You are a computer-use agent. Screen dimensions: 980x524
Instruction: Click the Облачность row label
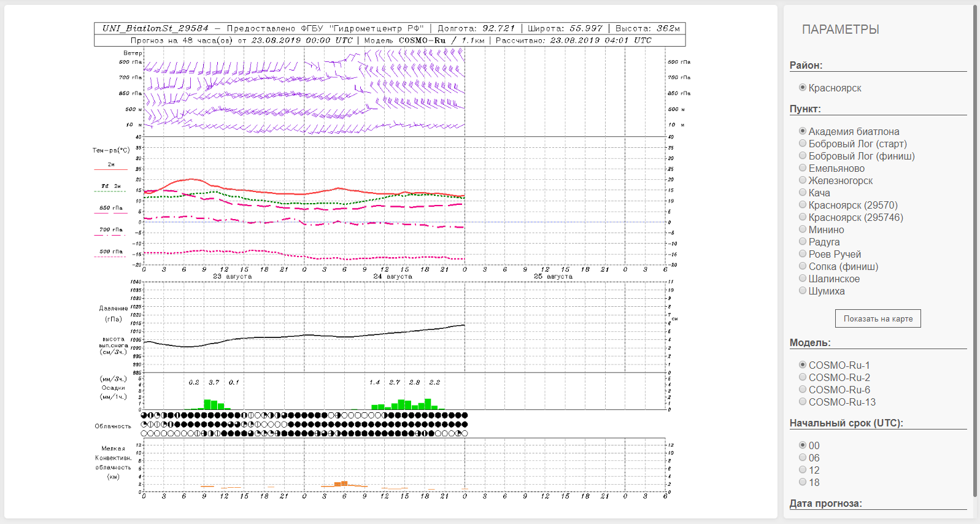pos(113,426)
